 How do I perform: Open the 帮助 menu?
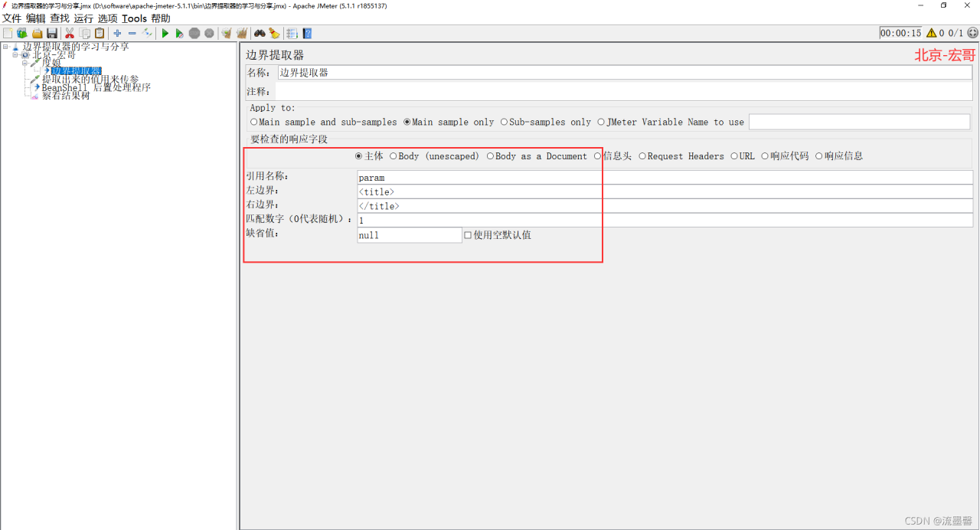[x=161, y=18]
